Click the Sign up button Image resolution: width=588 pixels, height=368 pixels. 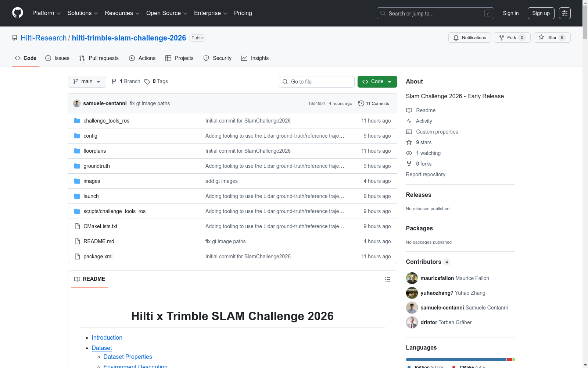pos(541,13)
